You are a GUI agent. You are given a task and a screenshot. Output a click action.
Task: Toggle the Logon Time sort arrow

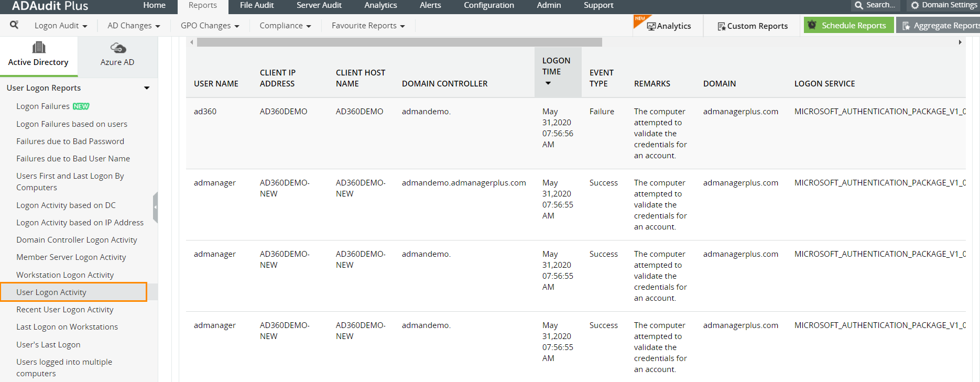[548, 83]
